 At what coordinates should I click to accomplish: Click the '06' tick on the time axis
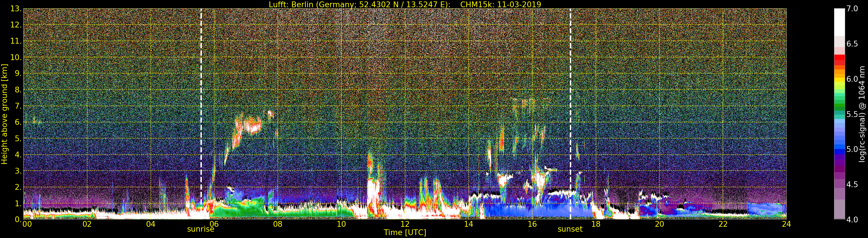point(214,224)
